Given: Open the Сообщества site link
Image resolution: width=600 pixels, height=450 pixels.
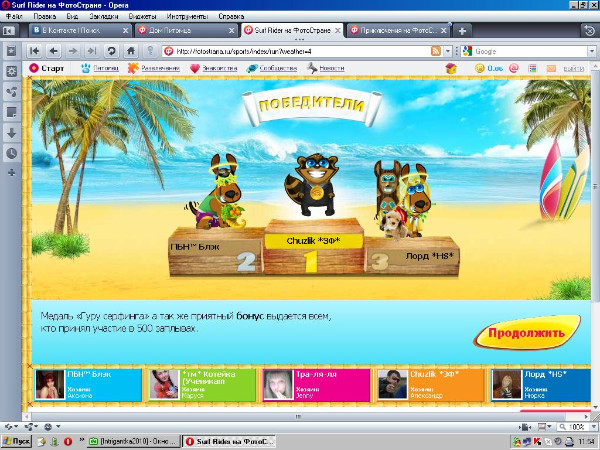Looking at the screenshot, I should 270,68.
